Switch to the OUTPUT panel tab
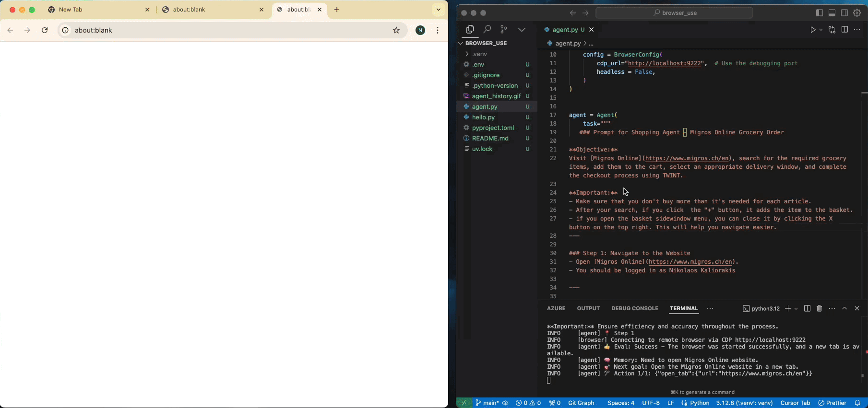The image size is (868, 408). point(588,308)
